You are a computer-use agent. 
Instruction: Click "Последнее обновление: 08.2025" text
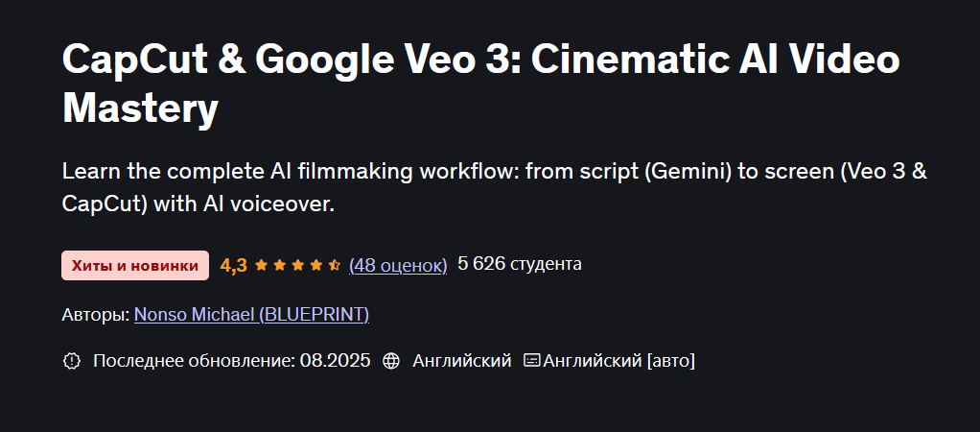click(231, 361)
